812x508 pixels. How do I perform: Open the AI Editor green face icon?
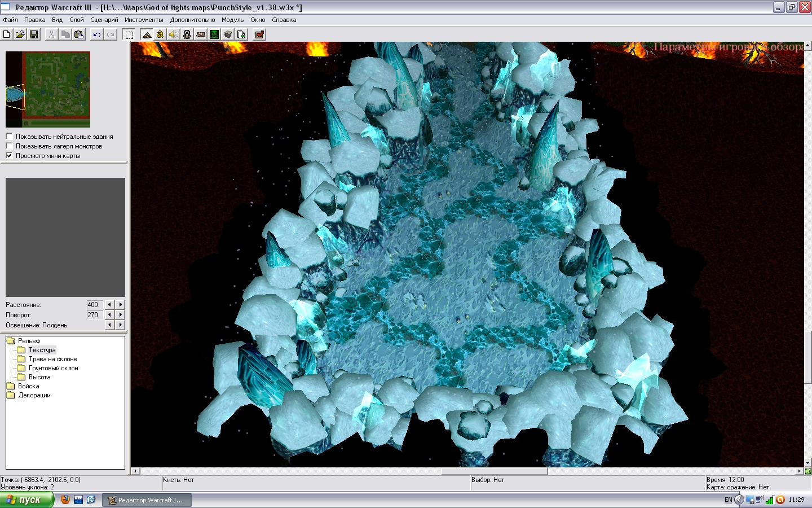click(214, 34)
